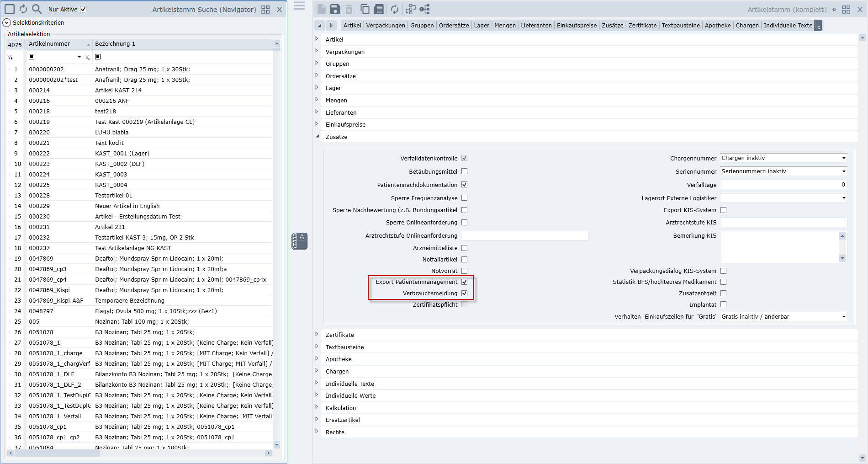
Task: Open the Seriennummer dropdown
Action: pyautogui.click(x=843, y=171)
